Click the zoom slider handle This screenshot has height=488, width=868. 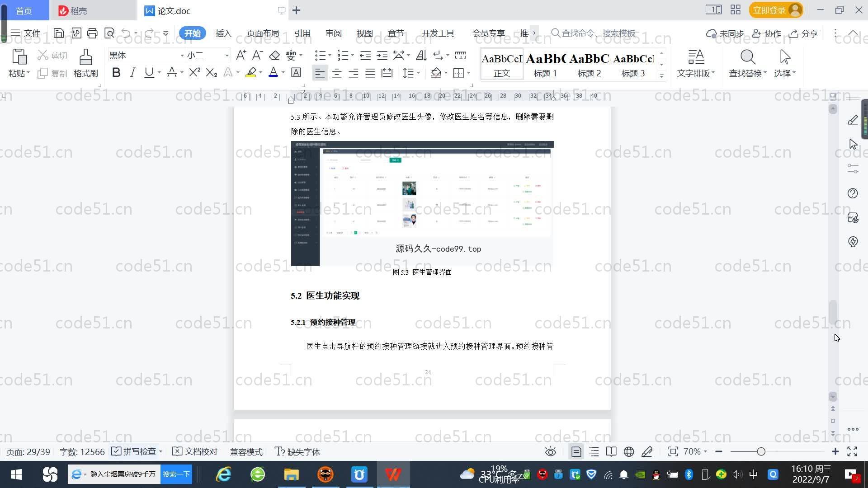(761, 451)
